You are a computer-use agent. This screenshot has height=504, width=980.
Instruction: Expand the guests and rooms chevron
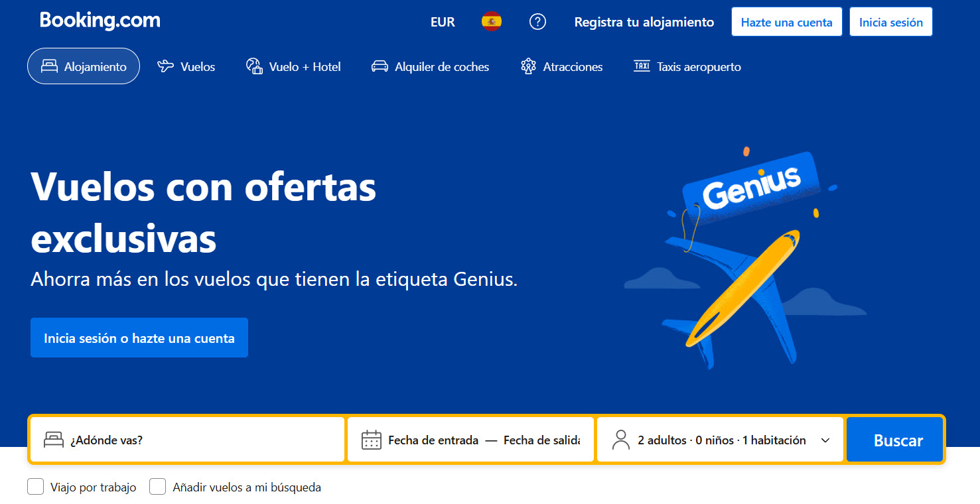[x=825, y=440]
